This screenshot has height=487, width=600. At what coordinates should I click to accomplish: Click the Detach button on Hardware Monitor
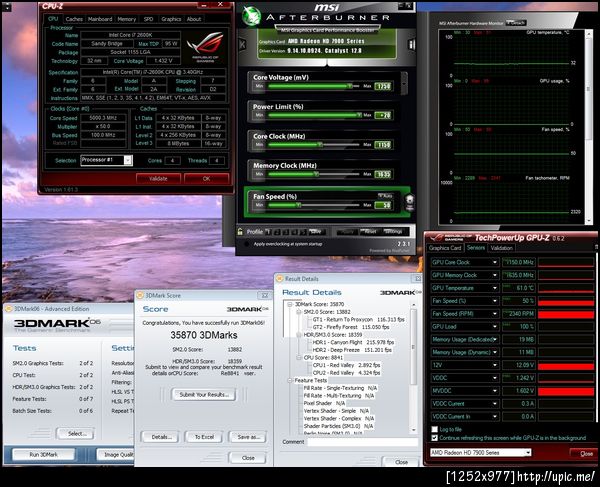[x=516, y=23]
